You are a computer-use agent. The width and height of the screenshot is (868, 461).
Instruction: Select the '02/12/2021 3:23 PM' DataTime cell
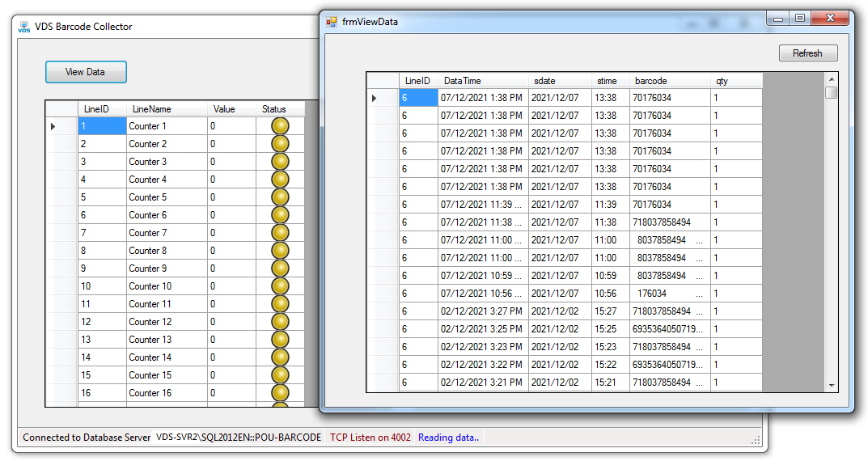click(x=483, y=347)
